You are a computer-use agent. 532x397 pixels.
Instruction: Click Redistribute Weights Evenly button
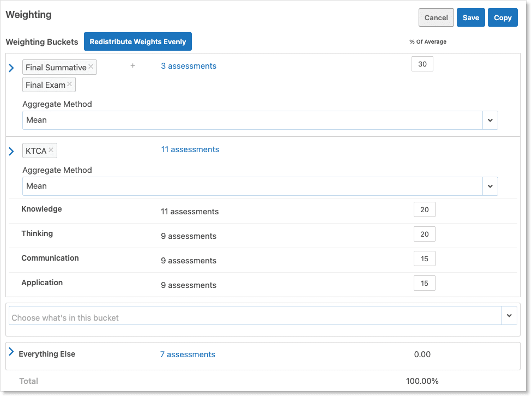[x=138, y=41]
